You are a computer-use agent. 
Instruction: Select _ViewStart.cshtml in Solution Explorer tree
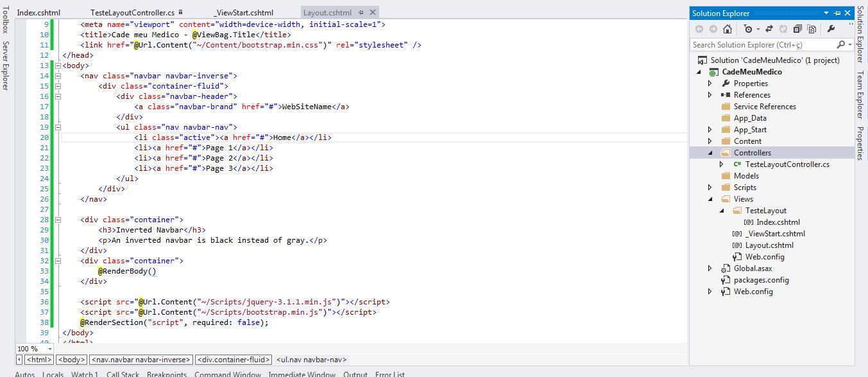(775, 234)
